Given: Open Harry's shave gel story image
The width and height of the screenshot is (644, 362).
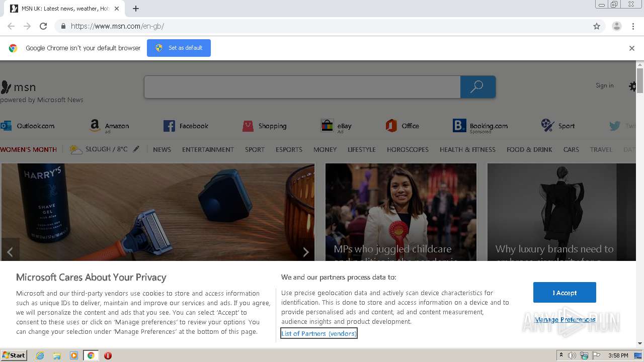Looking at the screenshot, I should coord(158,212).
